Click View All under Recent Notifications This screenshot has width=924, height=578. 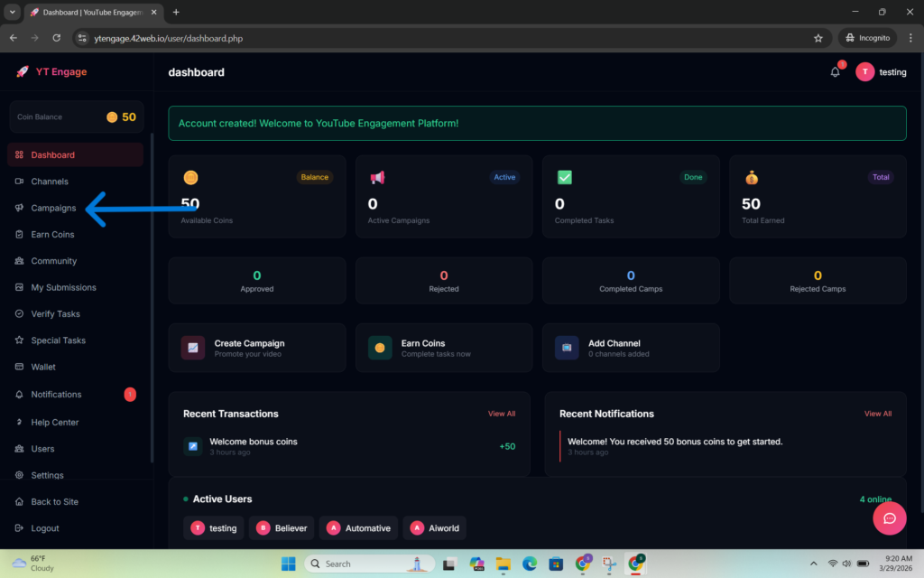tap(877, 414)
